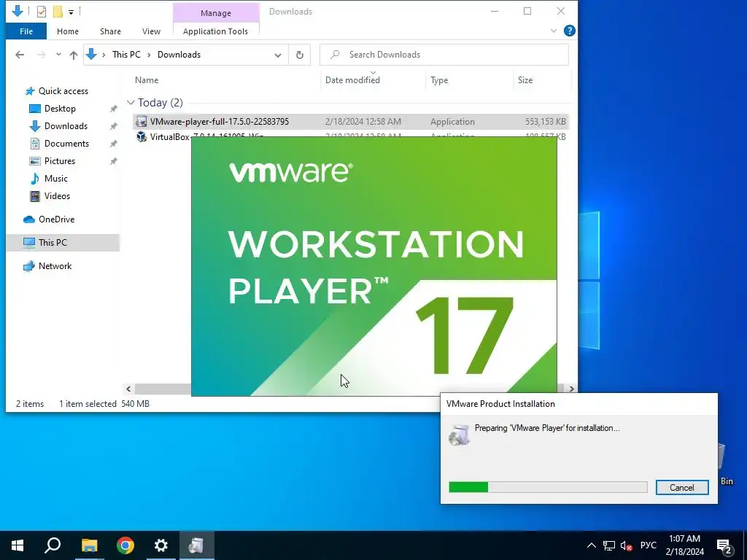Click the Forward navigation arrow
This screenshot has width=747, height=560.
(x=42, y=55)
